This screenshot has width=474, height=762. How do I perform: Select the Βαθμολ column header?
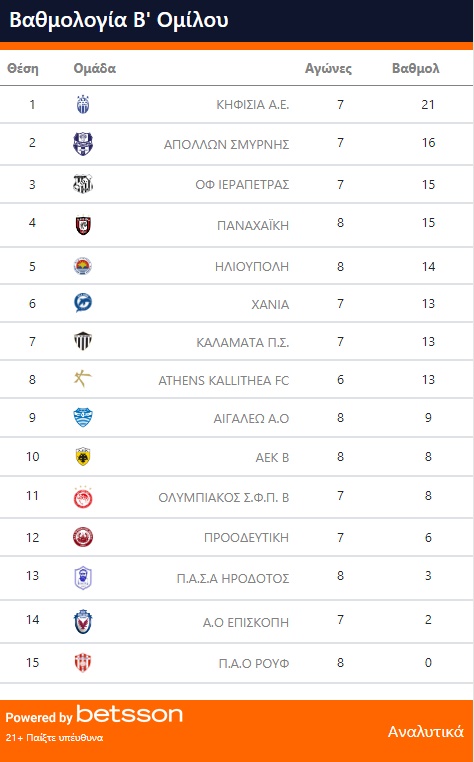tap(416, 69)
